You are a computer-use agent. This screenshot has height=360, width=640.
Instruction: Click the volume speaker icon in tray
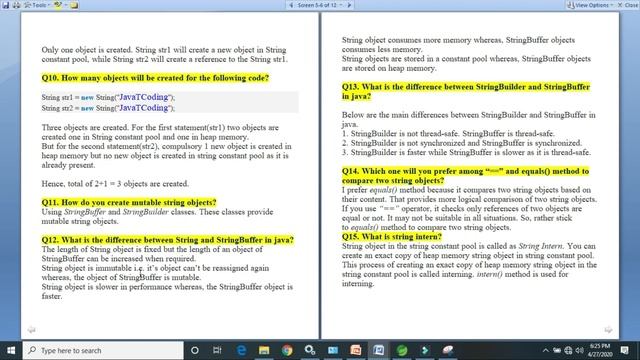click(x=579, y=350)
